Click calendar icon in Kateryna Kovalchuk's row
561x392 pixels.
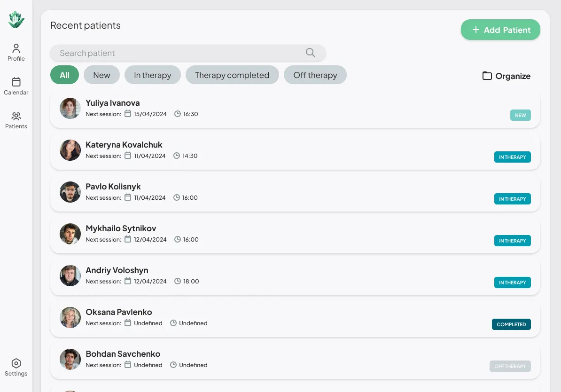coord(128,156)
